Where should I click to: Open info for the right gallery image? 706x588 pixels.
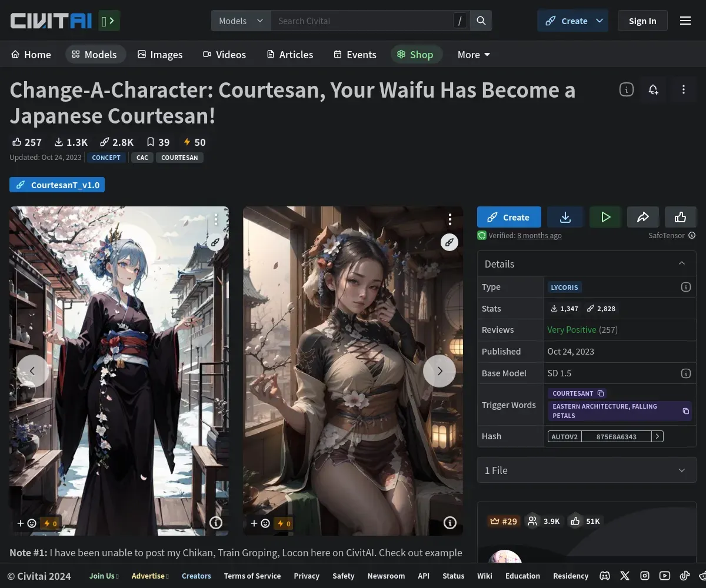click(449, 523)
